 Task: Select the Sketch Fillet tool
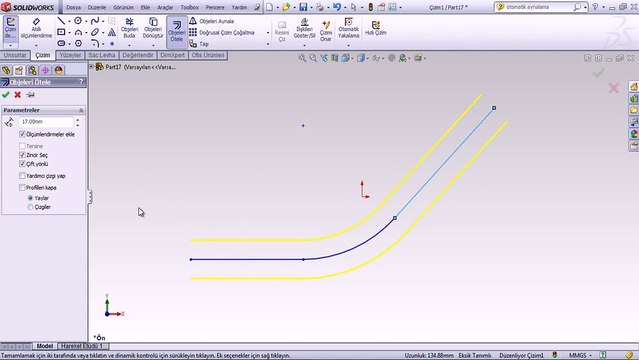[95, 43]
